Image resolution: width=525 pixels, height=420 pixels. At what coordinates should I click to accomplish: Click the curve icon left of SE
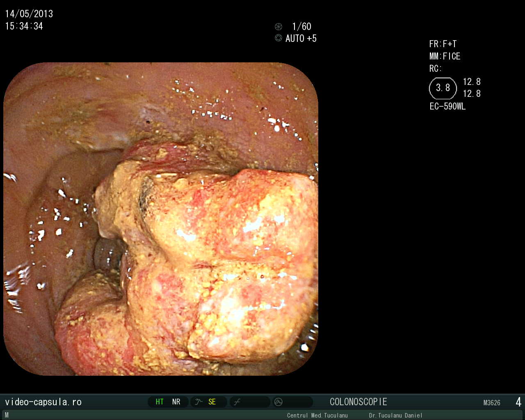click(199, 402)
